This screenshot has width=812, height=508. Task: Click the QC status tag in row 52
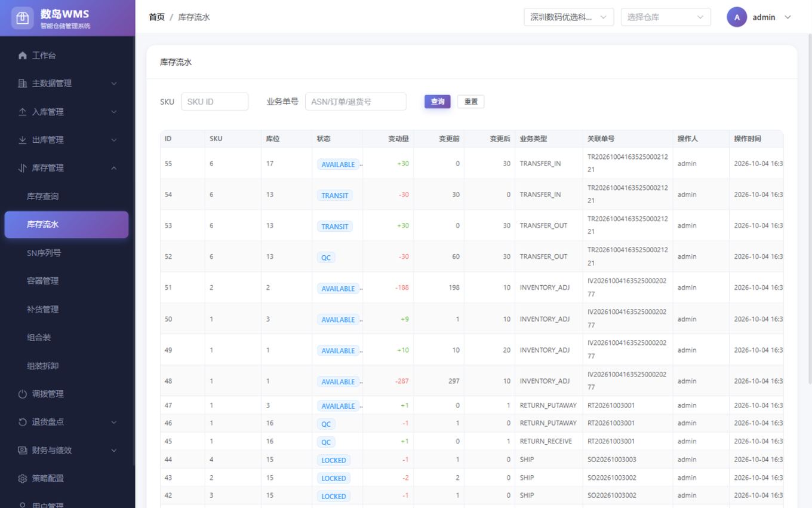pos(326,258)
